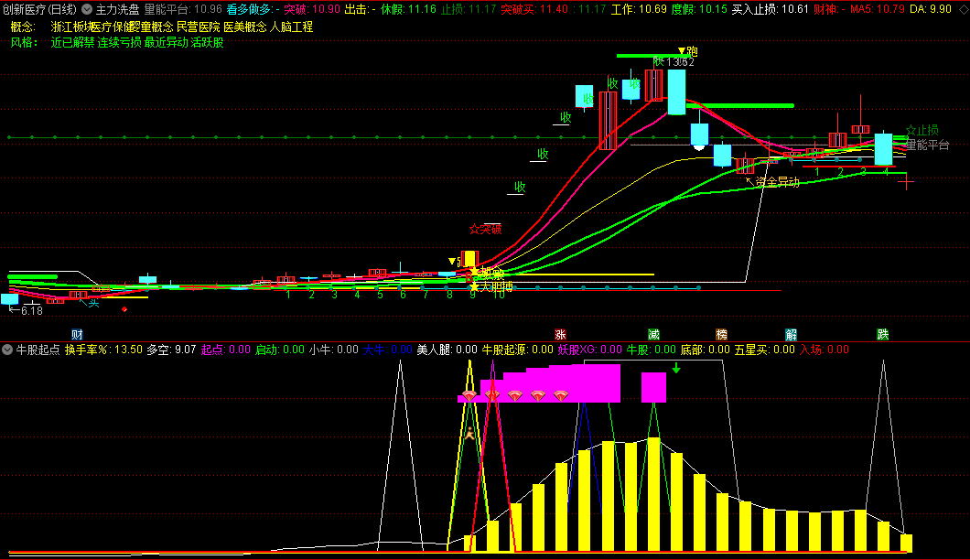Click the 资金异动 arrow annotation
Image resolution: width=970 pixels, height=560 pixels.
772,182
